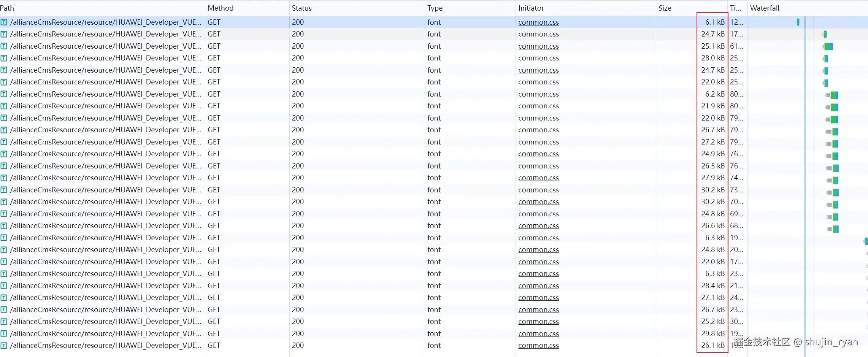Click font file icon of 21.9 kB row
This screenshot has height=357, width=868.
(4, 106)
